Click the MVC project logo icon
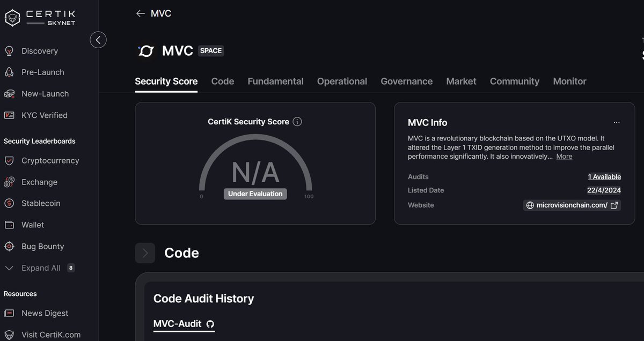Image resolution: width=644 pixels, height=341 pixels. tap(146, 51)
